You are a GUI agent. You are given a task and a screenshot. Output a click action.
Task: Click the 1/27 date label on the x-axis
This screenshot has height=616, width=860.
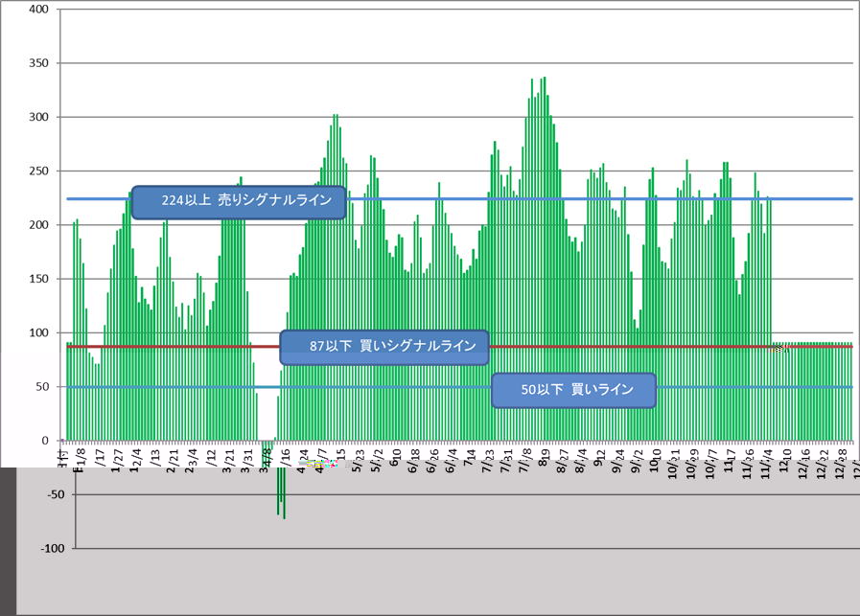tap(116, 457)
